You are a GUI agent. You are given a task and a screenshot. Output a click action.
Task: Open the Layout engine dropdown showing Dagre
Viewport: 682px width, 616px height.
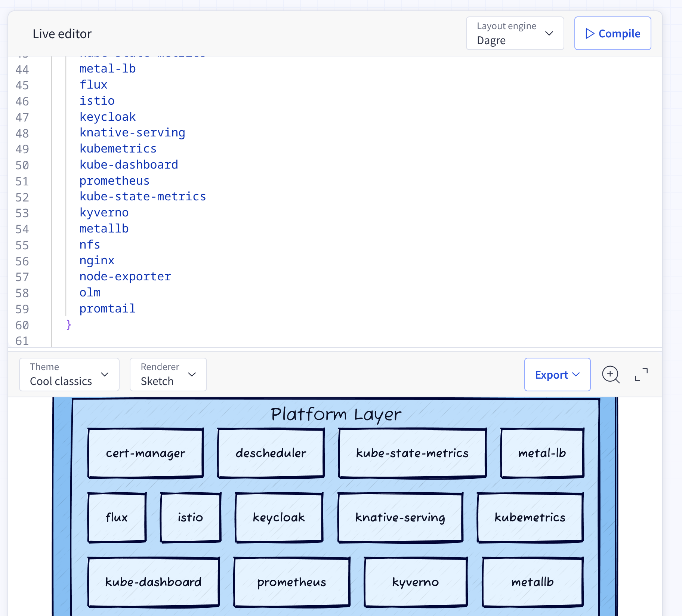tap(515, 33)
